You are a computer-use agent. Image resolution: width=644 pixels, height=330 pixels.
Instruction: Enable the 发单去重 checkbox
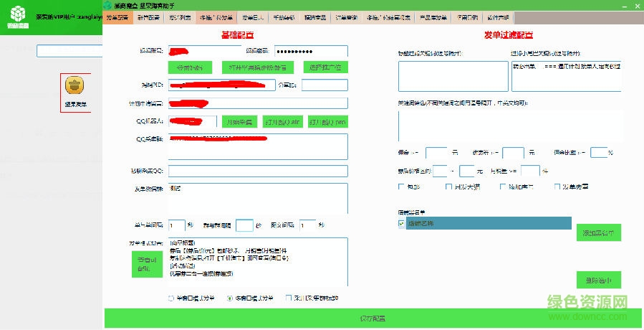pos(557,187)
